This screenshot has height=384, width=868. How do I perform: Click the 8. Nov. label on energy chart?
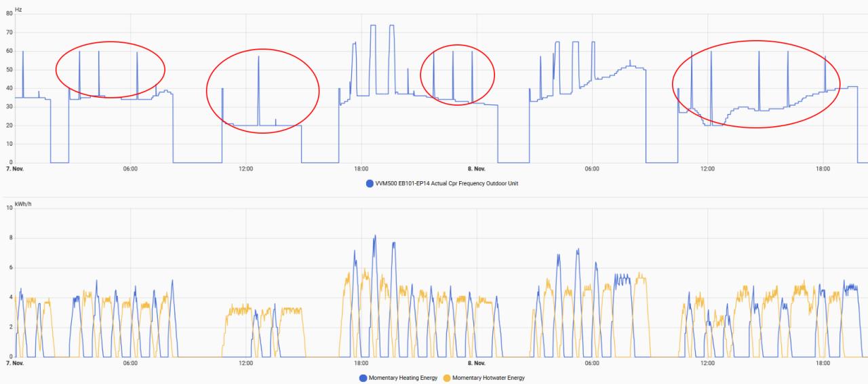click(x=475, y=363)
